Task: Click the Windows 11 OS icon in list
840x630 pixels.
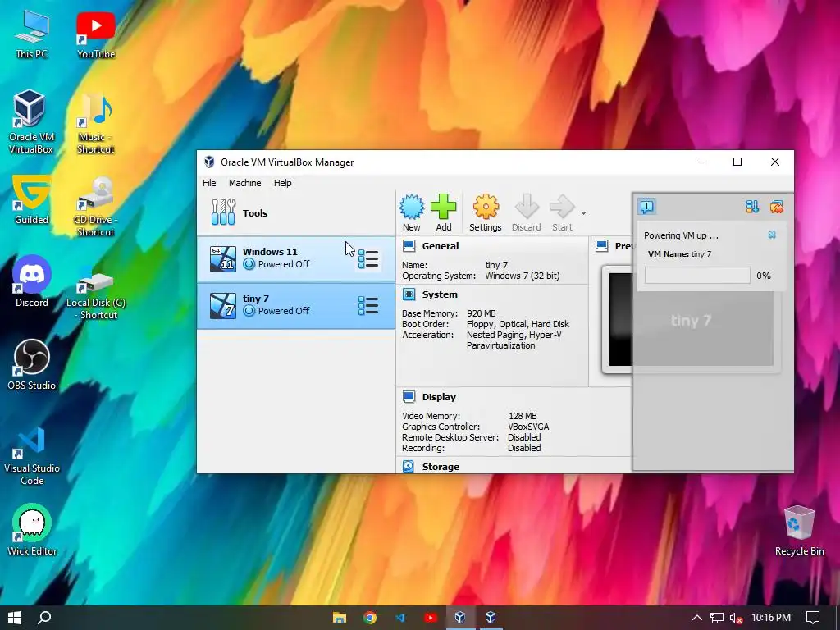Action: pos(223,258)
